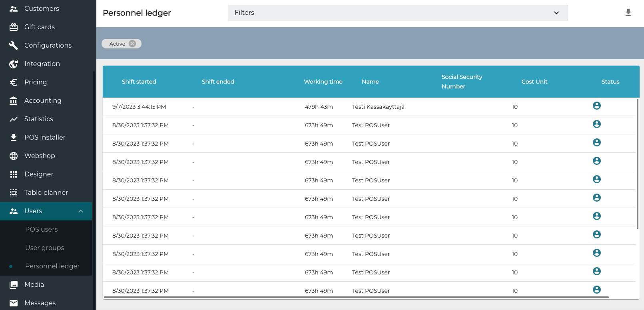Viewport: 644px width, 310px height.
Task: Click the Webshop globe icon
Action: click(x=14, y=156)
